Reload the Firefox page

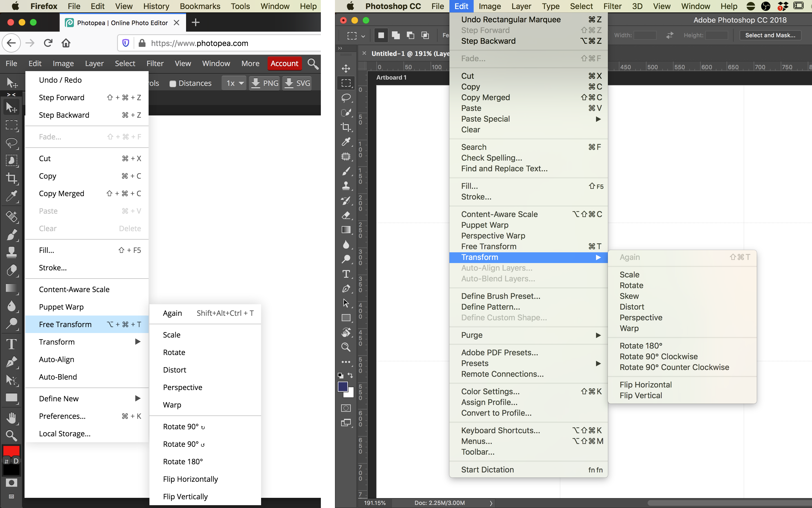pyautogui.click(x=48, y=43)
